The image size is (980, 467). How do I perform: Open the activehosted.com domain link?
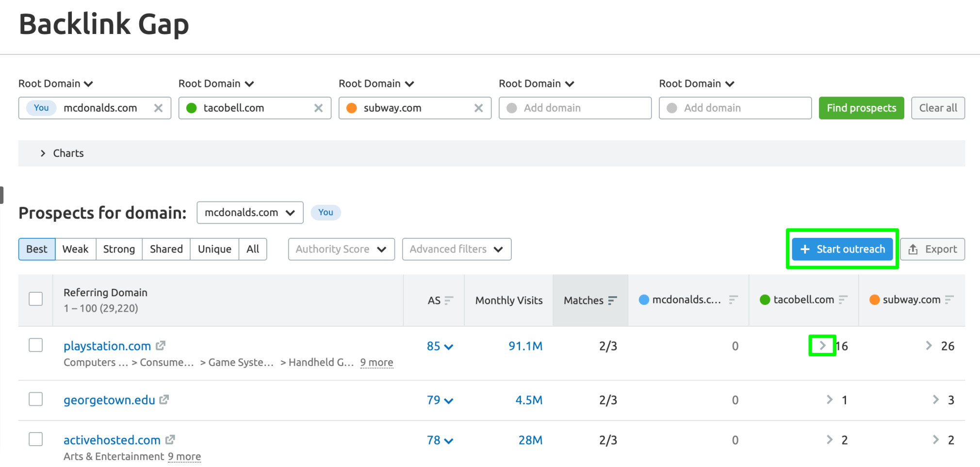pyautogui.click(x=112, y=440)
